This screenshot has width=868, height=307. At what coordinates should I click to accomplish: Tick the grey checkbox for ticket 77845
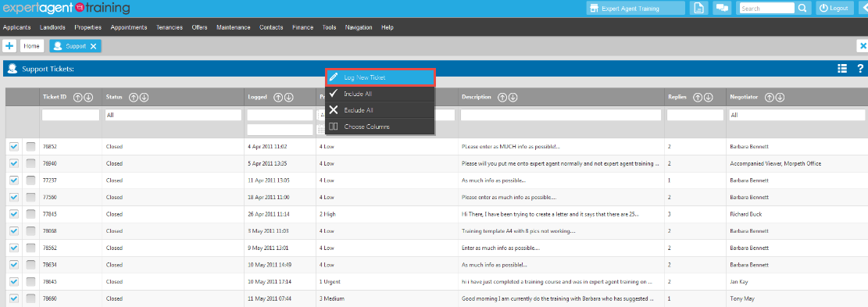(x=30, y=214)
